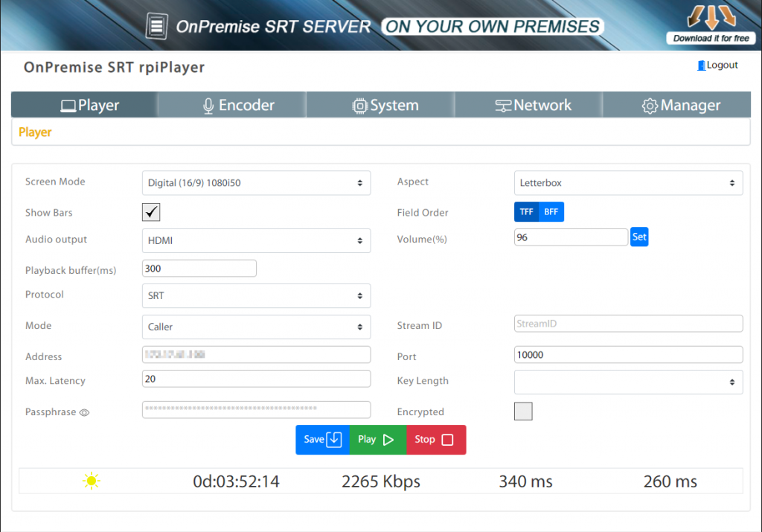Click the eye icon beside Passphrase
The height and width of the screenshot is (532, 762).
[x=84, y=412]
